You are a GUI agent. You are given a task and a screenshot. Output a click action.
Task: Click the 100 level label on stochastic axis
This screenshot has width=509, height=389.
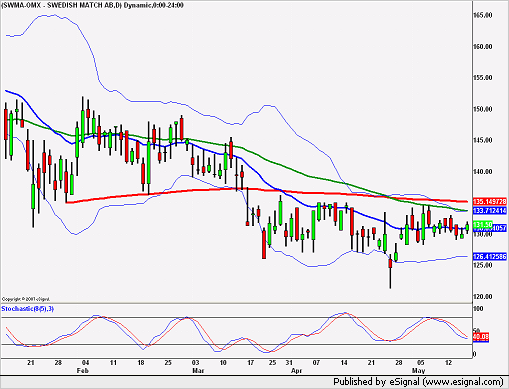click(478, 309)
